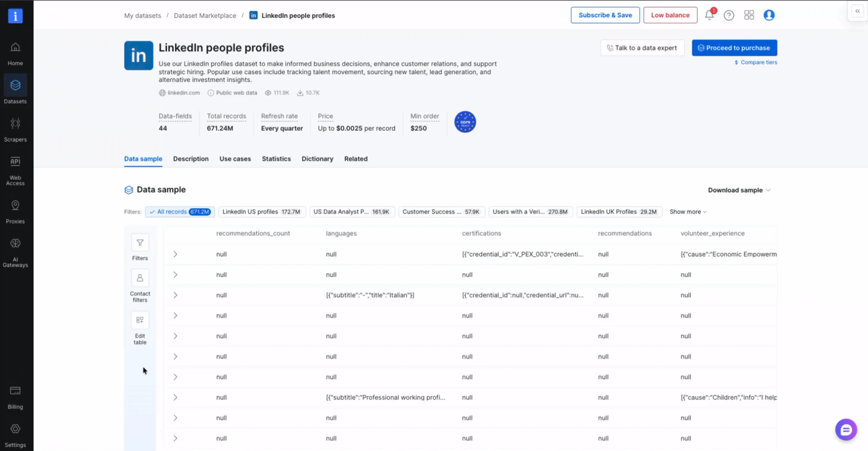Click the Subscribe & Save button
Screen dimensions: 868x451
pyautogui.click(x=605, y=15)
